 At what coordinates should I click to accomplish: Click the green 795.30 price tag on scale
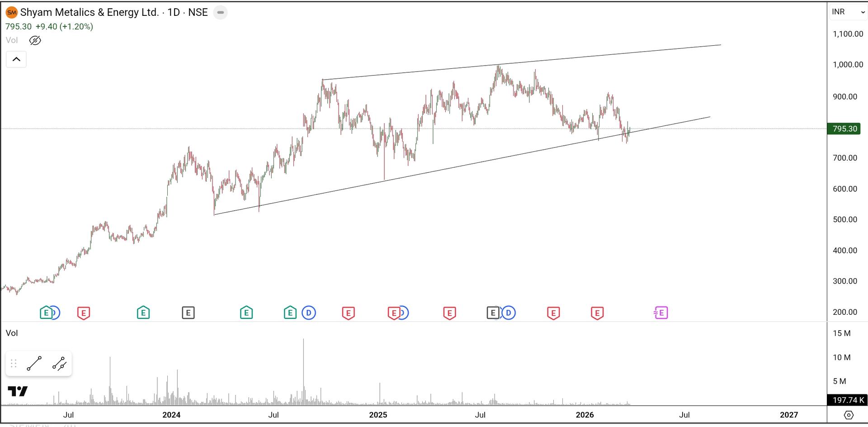pos(844,128)
